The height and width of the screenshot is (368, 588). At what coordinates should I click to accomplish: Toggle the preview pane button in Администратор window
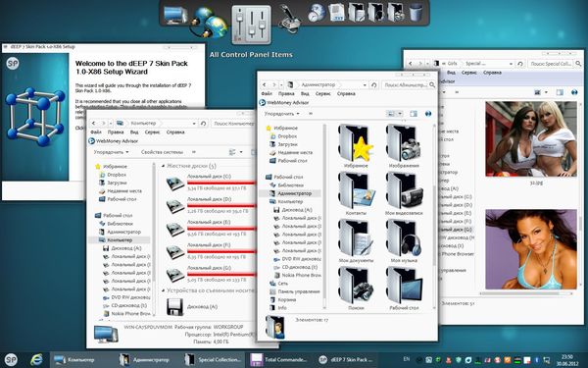pos(414,114)
